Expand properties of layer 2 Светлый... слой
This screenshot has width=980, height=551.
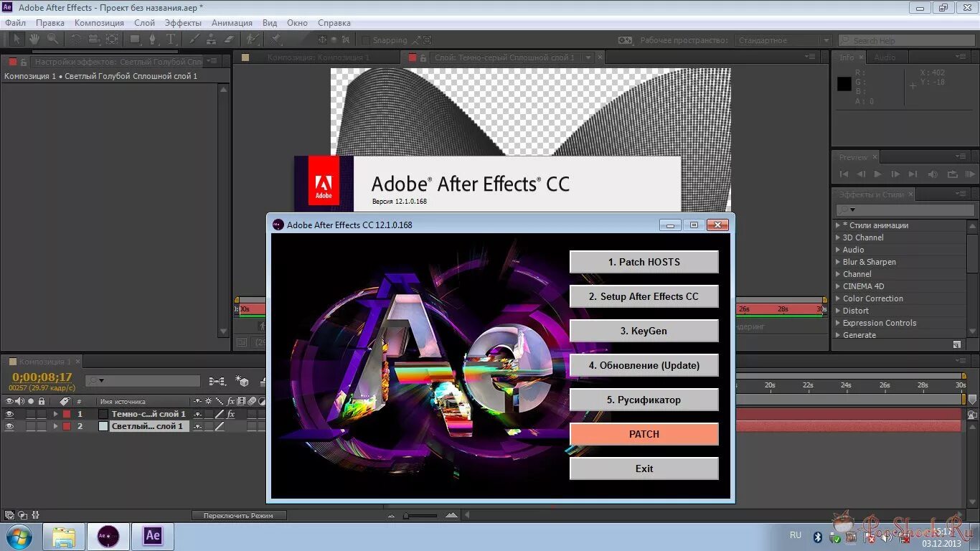(x=55, y=426)
